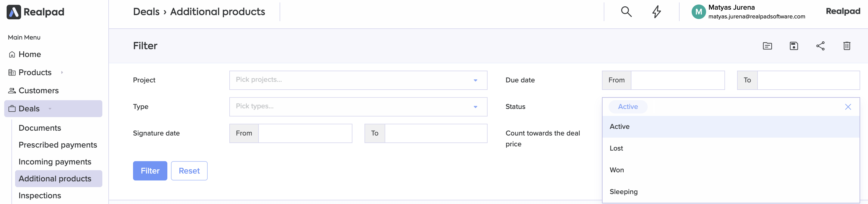Screen dimensions: 868x204
Task: Select Lost in Status options
Action: click(x=616, y=148)
